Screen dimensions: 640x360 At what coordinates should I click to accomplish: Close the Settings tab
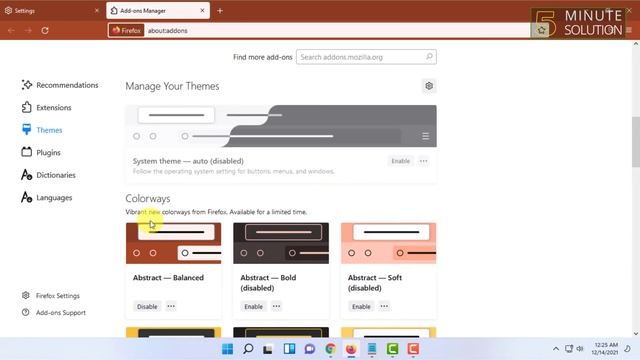[97, 11]
